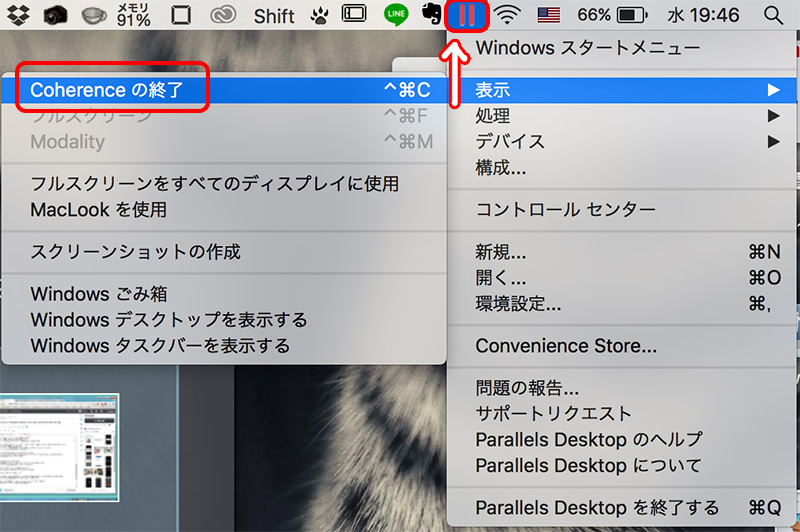Expand the 表示 submenu
This screenshot has height=532, width=800.
[x=622, y=90]
